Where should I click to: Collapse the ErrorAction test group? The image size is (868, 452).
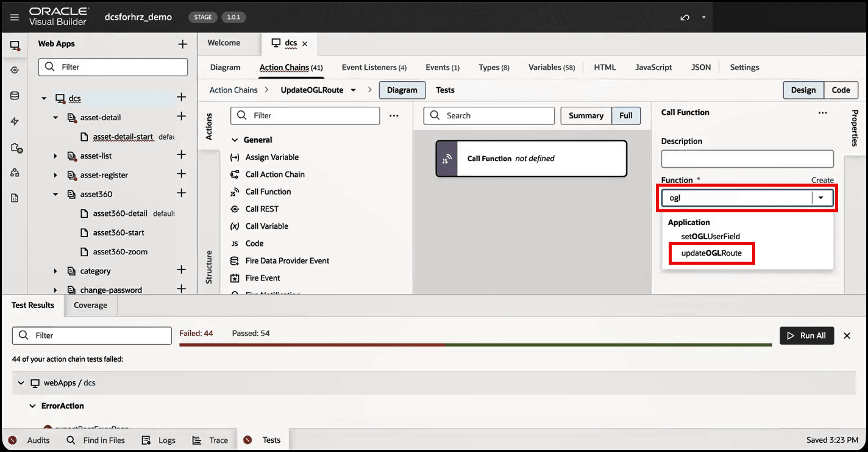33,406
